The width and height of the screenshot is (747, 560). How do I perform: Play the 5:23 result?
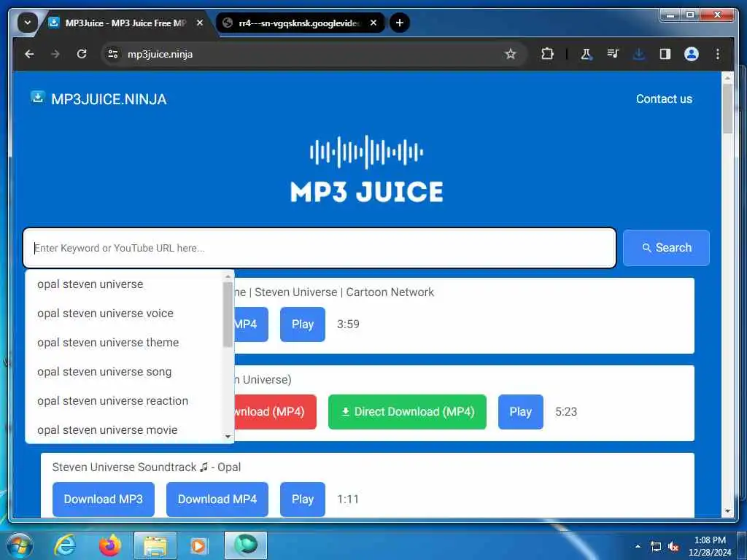tap(521, 412)
